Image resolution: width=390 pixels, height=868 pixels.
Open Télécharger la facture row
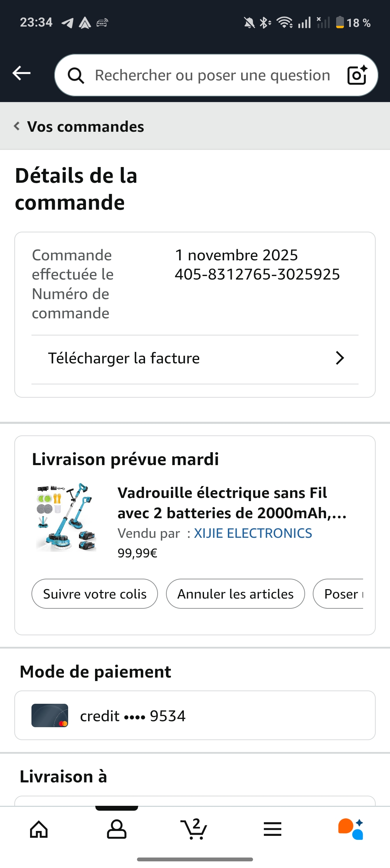click(x=124, y=359)
